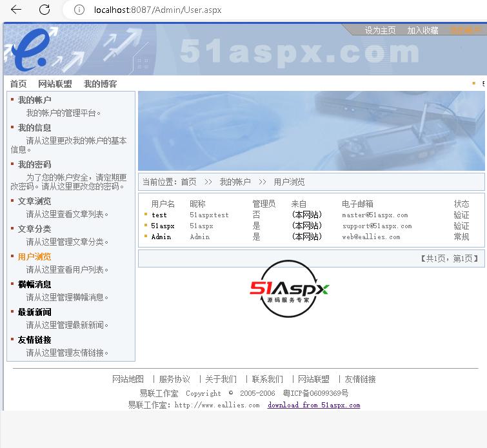Click 我的帐户 in breadcrumb path

tap(235, 182)
